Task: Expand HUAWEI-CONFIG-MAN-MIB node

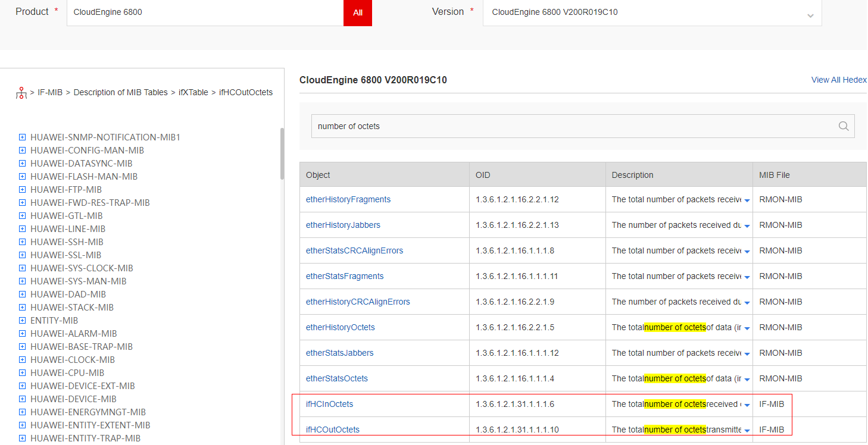Action: pos(22,151)
